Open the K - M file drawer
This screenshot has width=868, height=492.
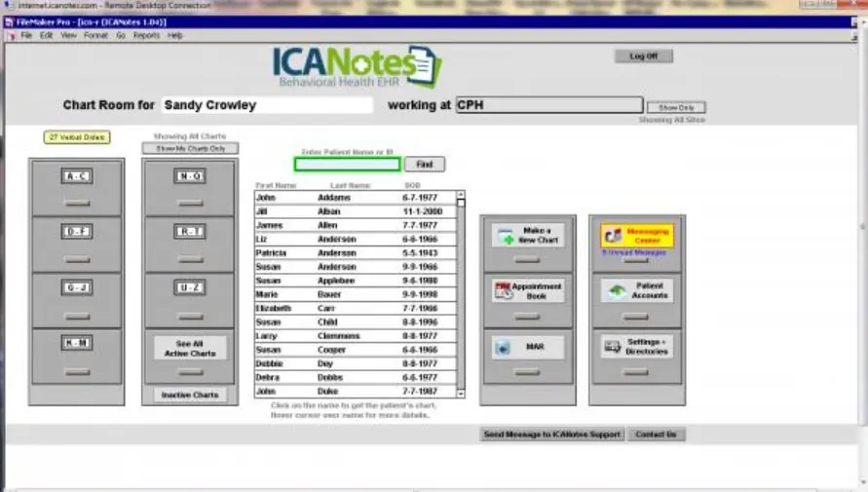pos(77,356)
